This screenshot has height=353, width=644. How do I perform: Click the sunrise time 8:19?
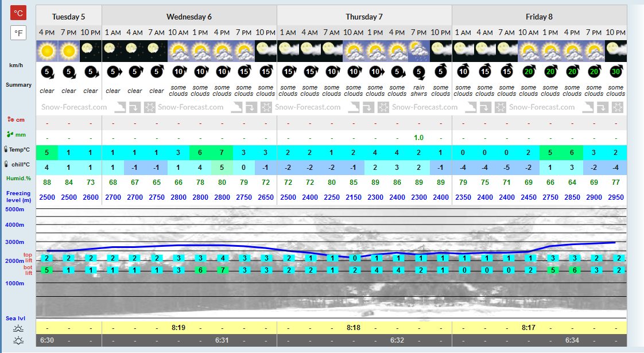coord(179,328)
